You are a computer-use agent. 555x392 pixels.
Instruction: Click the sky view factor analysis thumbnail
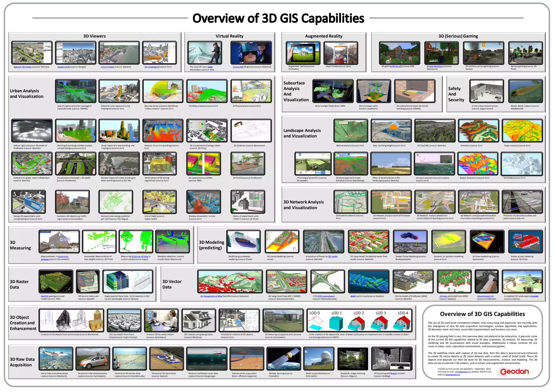163,91
